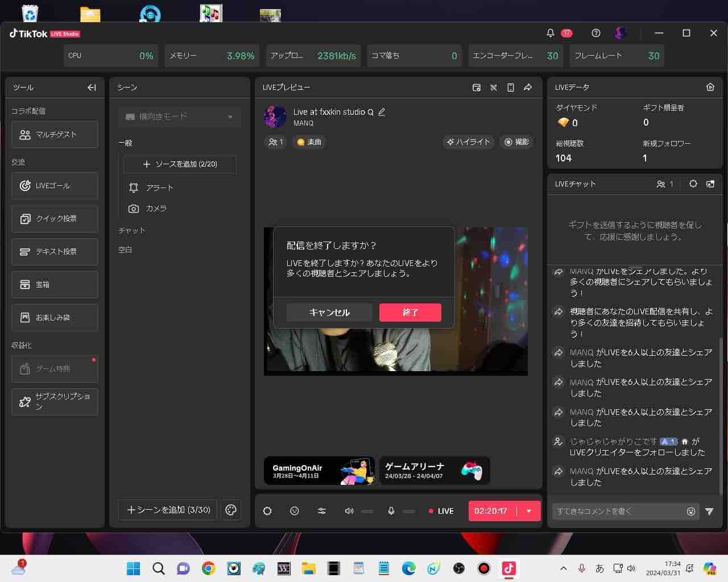
Task: Open the profile avatar in the title bar
Action: [x=621, y=33]
